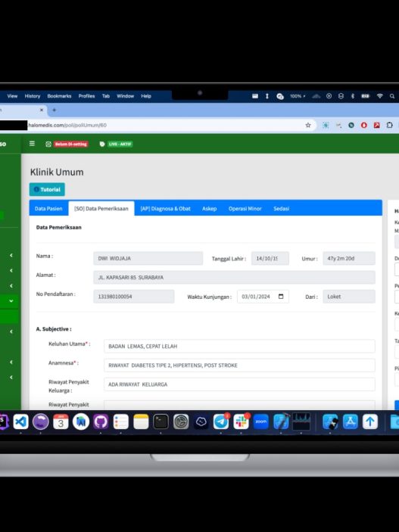Open the Profiles menu
This screenshot has width=399, height=532.
coord(86,96)
